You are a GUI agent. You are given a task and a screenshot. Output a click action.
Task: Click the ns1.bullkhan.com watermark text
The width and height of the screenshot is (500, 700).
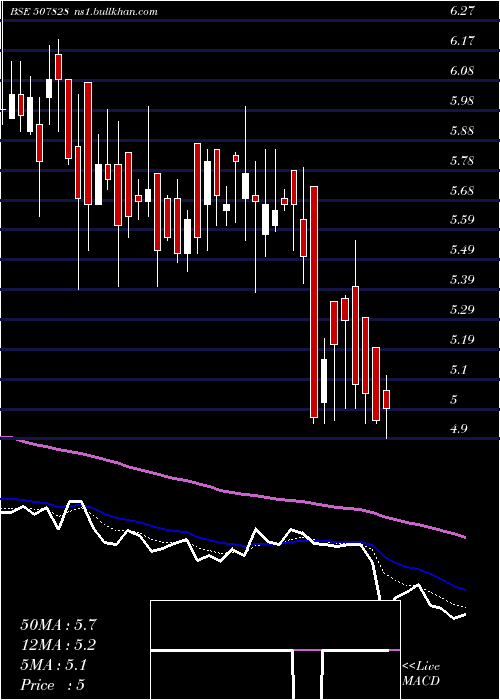pyautogui.click(x=116, y=12)
